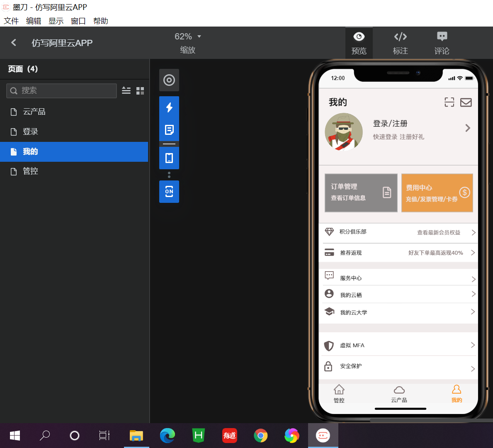
Task: Switch to the 预览 preview tab
Action: pyautogui.click(x=359, y=43)
